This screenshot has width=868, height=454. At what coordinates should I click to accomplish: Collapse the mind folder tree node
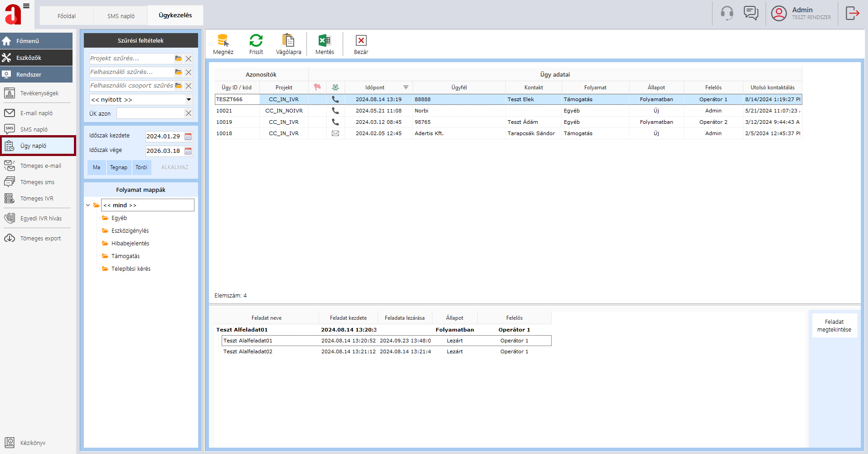(x=88, y=205)
